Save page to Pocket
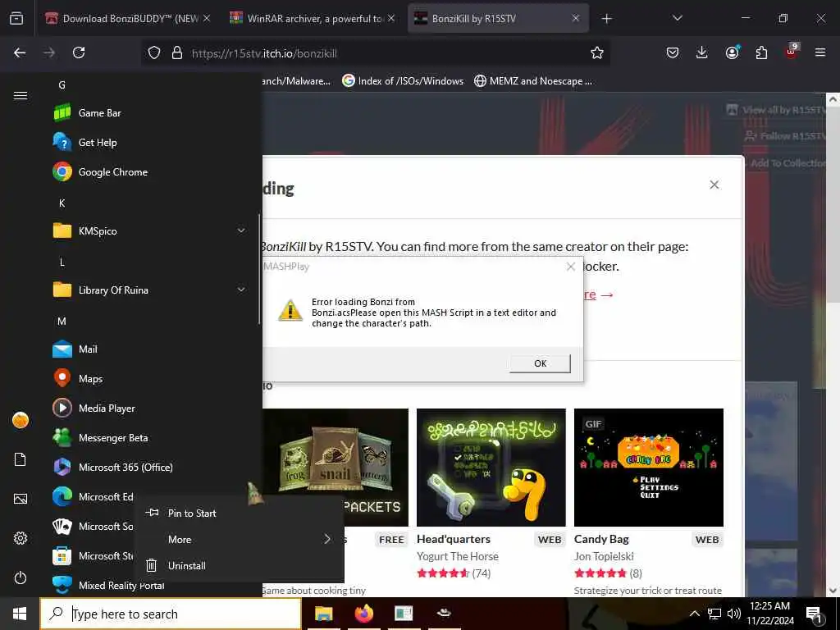Screen dimensions: 840x630 (x=673, y=52)
